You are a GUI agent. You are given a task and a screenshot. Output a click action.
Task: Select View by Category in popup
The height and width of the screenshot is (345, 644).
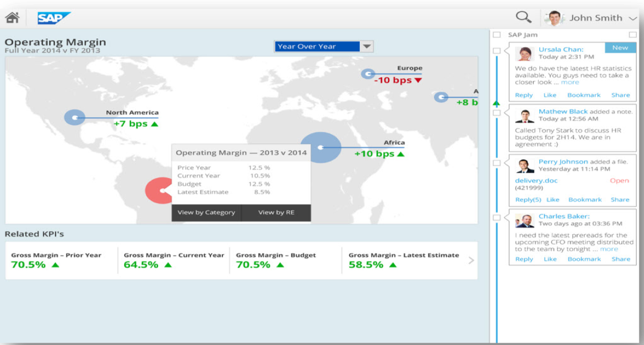(206, 213)
